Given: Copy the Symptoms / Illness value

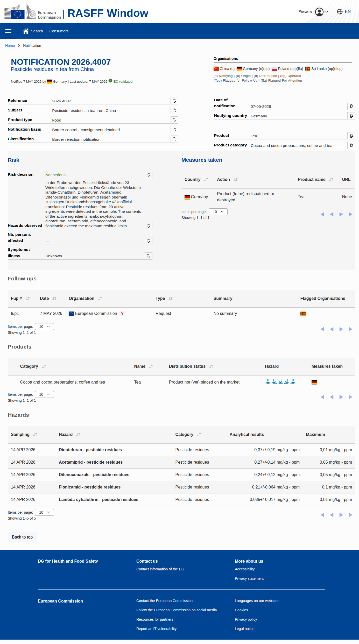Looking at the screenshot, I should [x=149, y=256].
